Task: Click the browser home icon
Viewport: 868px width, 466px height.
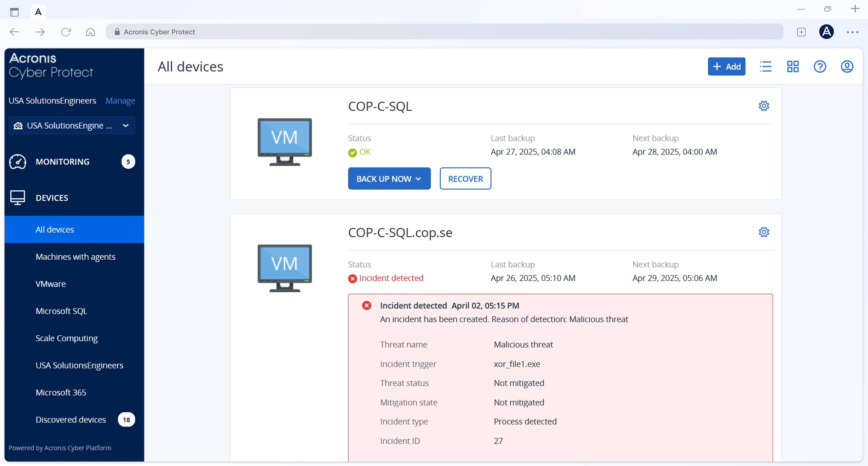Action: pos(90,32)
